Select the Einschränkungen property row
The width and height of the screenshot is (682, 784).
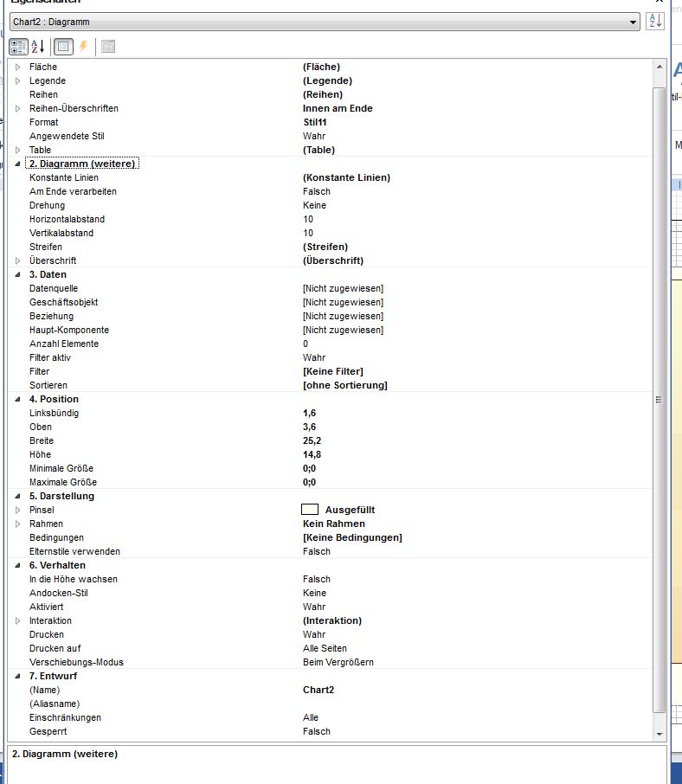coord(330,717)
